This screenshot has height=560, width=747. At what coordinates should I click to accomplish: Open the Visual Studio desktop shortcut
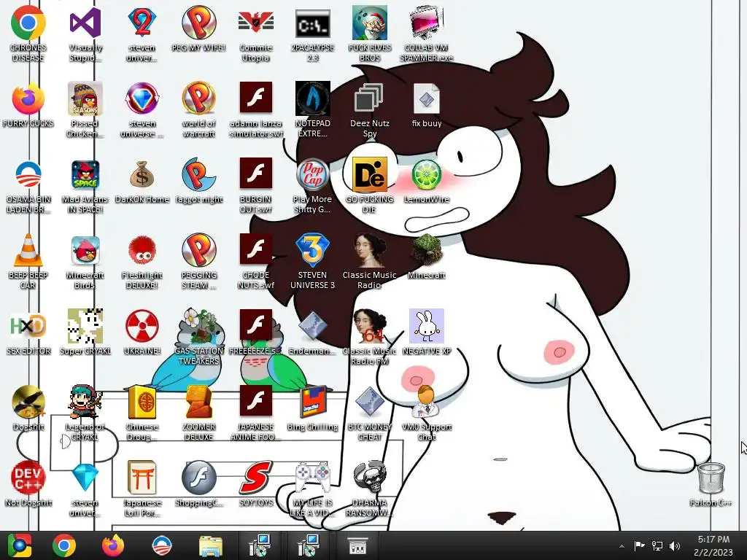85,23
